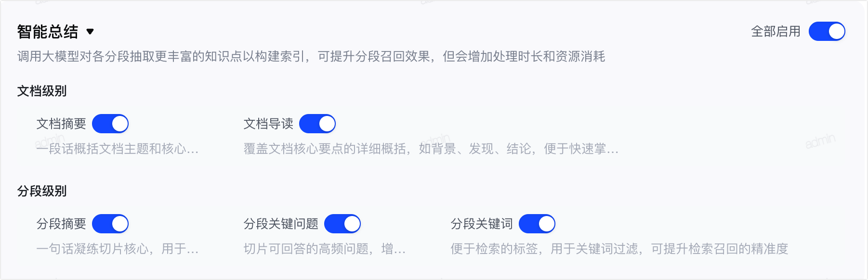The width and height of the screenshot is (868, 280).
Task: Click the truncated 文档导读 description text
Action: [431, 149]
